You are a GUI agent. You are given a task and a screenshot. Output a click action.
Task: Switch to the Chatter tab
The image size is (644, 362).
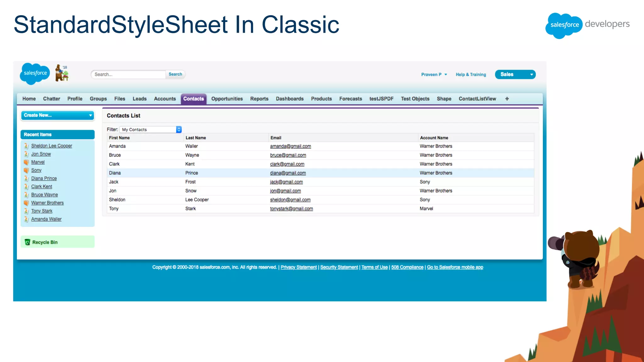pyautogui.click(x=52, y=99)
